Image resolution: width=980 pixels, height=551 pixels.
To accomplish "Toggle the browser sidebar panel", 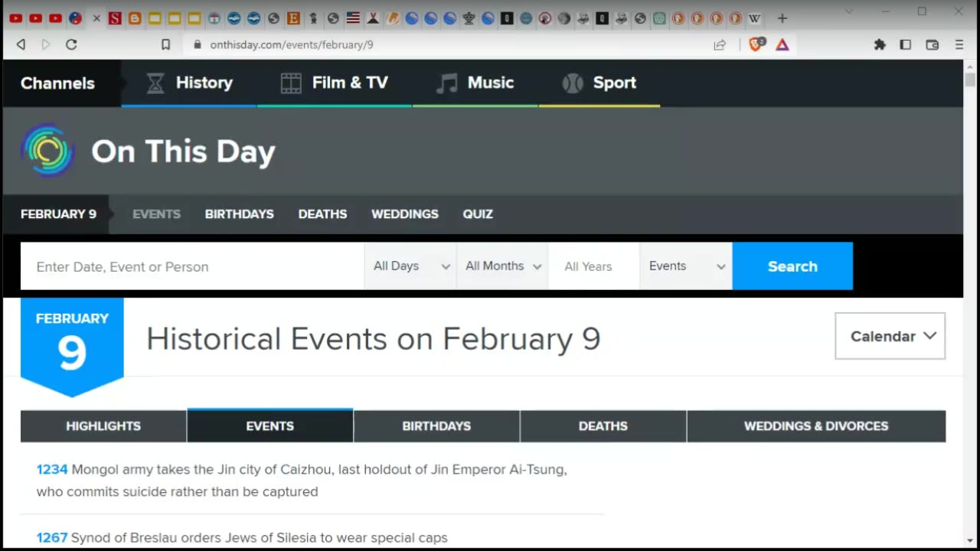I will pyautogui.click(x=905, y=45).
